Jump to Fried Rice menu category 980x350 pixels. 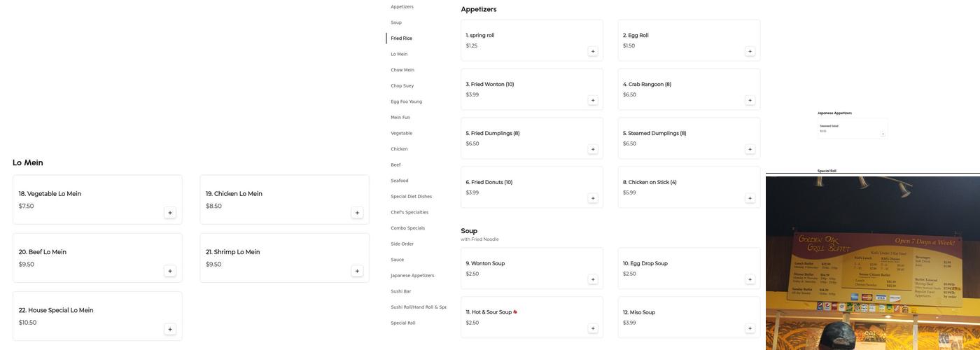pyautogui.click(x=401, y=38)
